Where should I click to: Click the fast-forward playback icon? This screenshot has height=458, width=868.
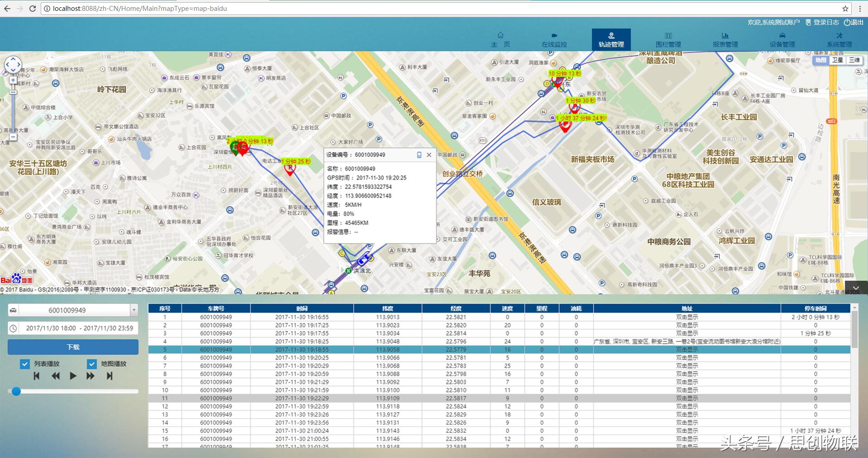[91, 376]
